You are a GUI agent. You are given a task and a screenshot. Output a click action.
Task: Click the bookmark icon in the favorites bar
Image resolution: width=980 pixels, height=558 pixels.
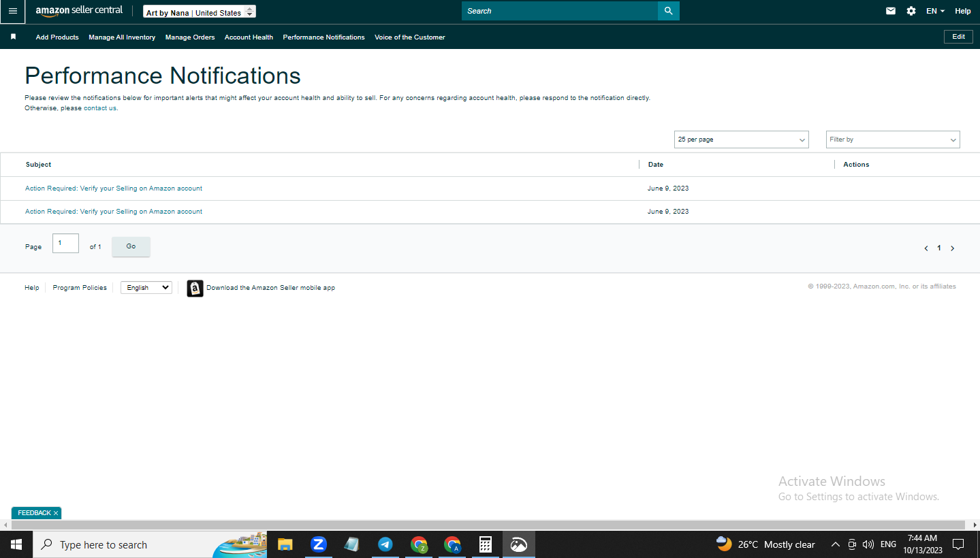click(13, 37)
